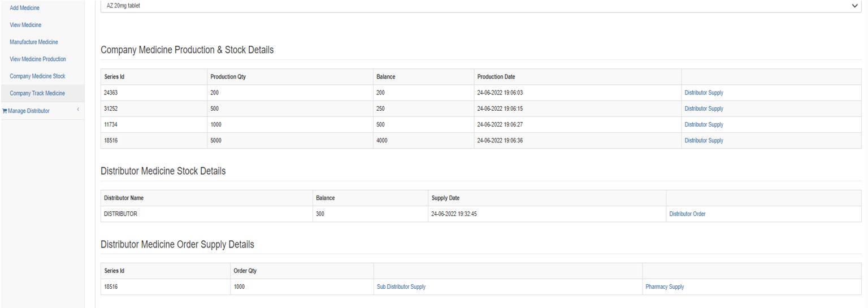Open View Medicine Production

click(x=38, y=59)
